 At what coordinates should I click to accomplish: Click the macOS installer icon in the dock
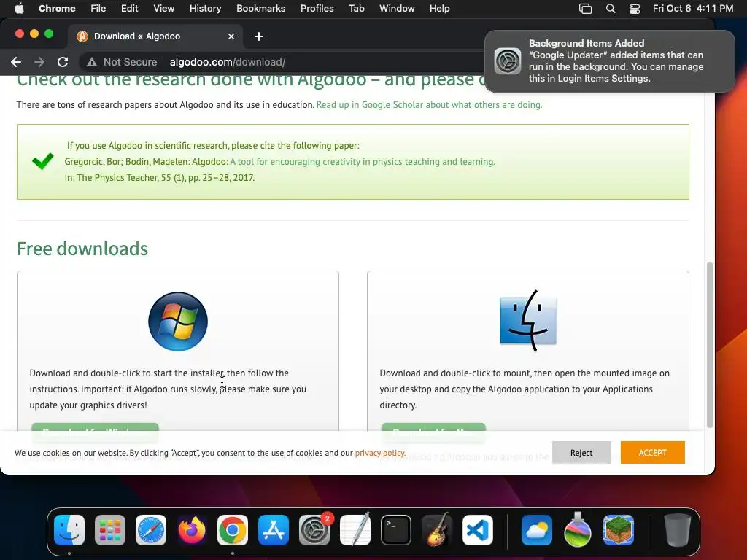pyautogui.click(x=578, y=530)
